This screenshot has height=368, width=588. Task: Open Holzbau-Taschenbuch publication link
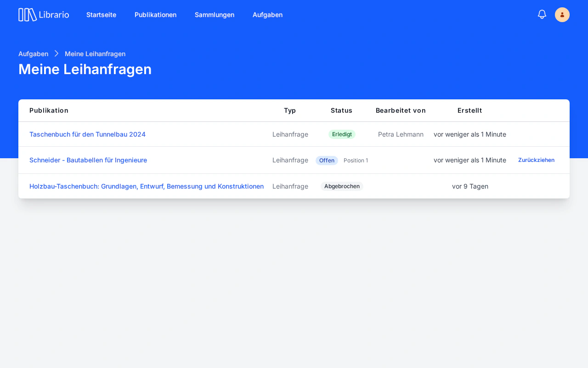click(147, 186)
